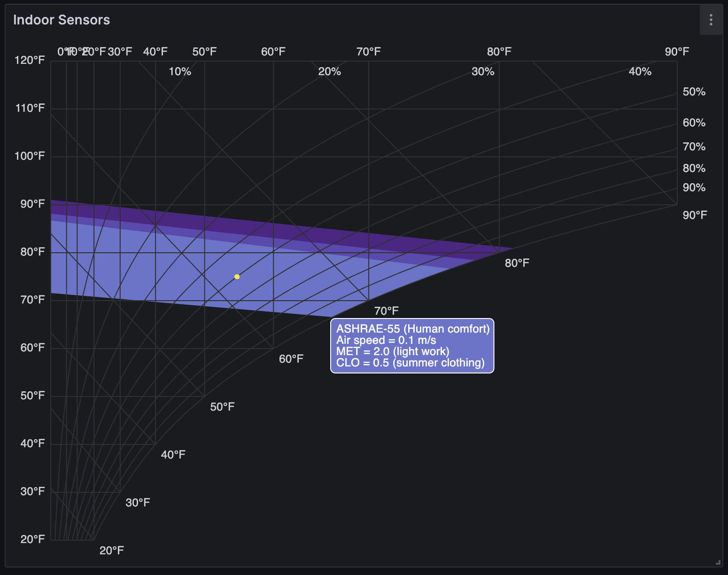Click the 50°F label on the top axis
Image resolution: width=728 pixels, height=575 pixels.
coord(204,52)
